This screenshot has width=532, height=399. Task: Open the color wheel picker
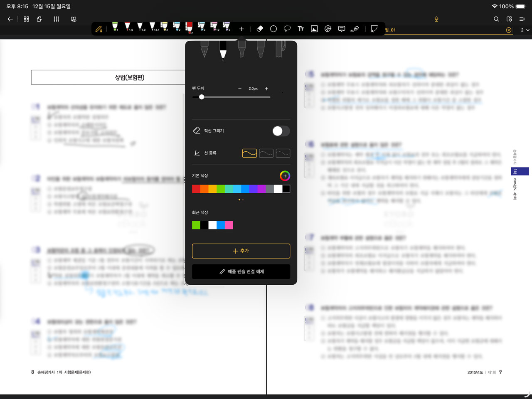285,176
